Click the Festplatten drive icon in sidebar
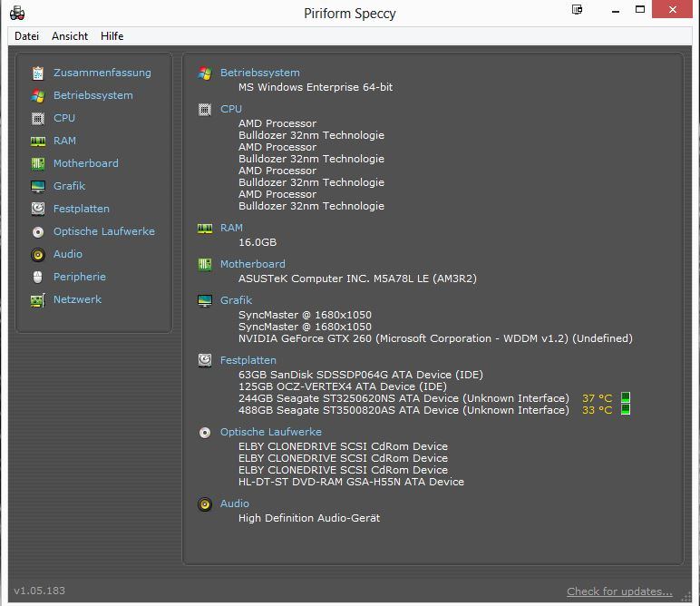Screen dimensions: 700x606 coord(38,209)
